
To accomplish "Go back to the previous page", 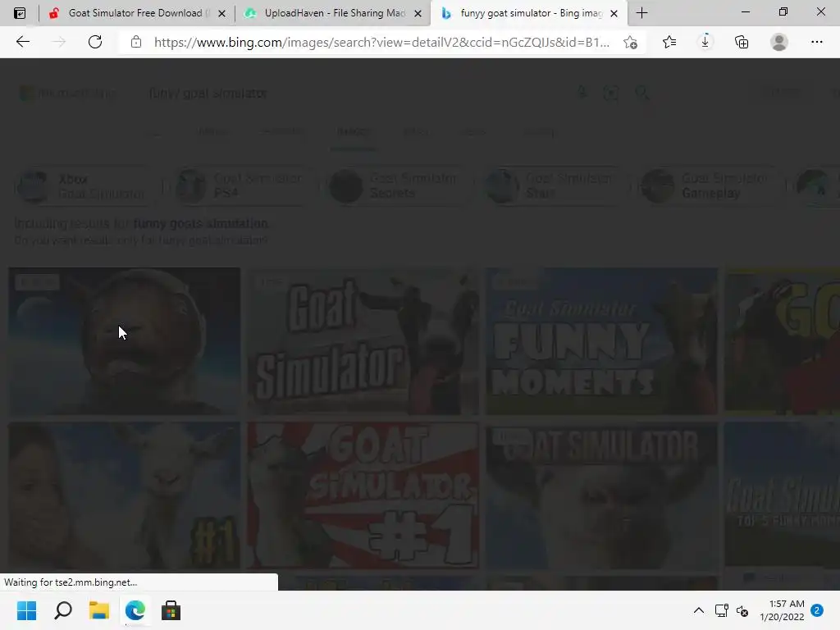I will click(22, 42).
